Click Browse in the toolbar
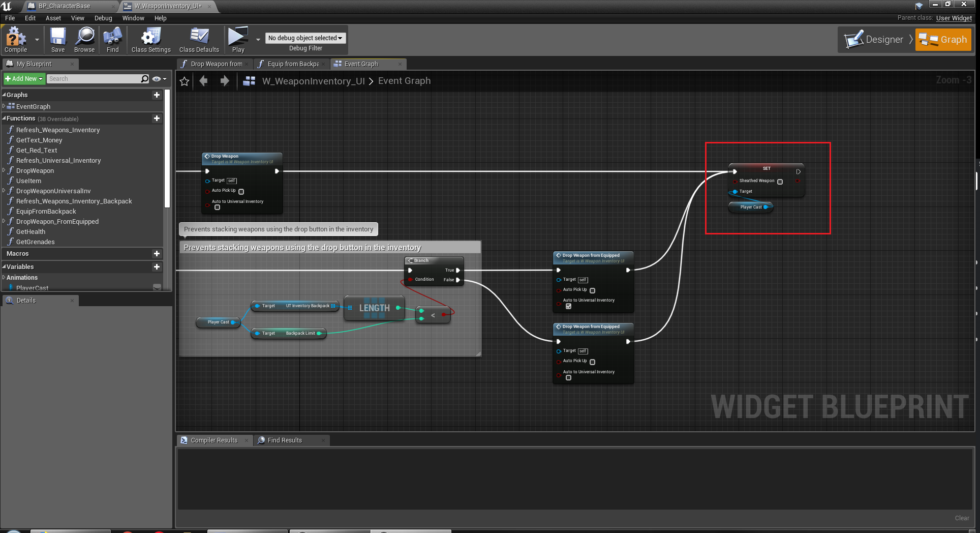The image size is (980, 533). [x=84, y=40]
